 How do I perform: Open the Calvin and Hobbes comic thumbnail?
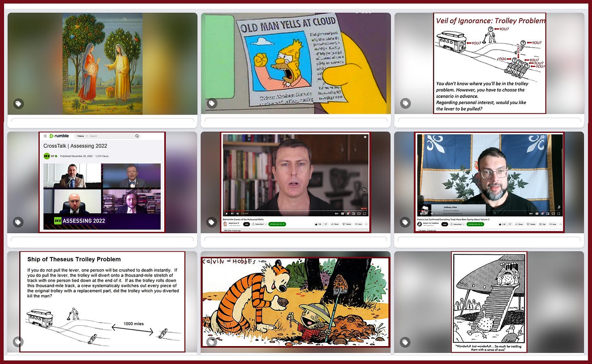point(296,302)
